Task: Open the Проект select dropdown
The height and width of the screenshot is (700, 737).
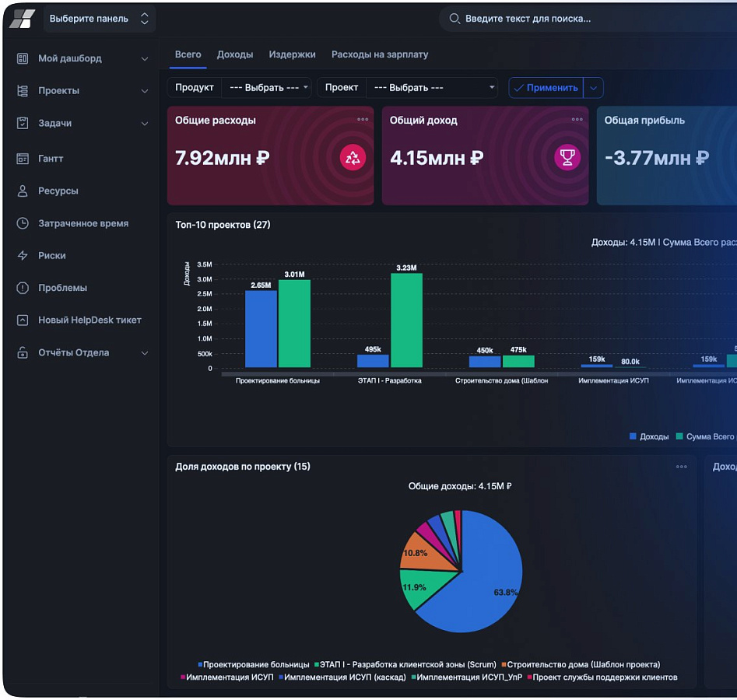Action: click(x=431, y=87)
